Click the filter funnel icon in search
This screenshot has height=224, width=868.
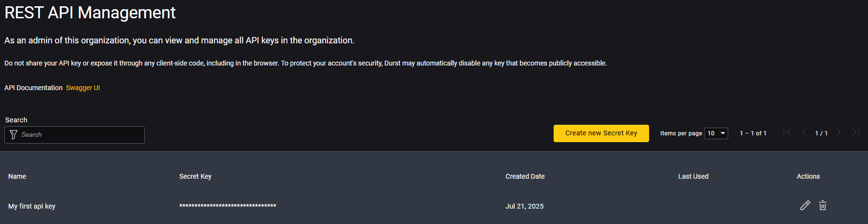(14, 135)
